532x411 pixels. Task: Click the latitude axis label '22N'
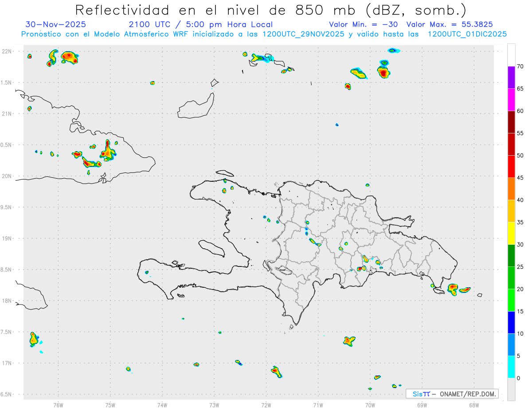(x=7, y=51)
